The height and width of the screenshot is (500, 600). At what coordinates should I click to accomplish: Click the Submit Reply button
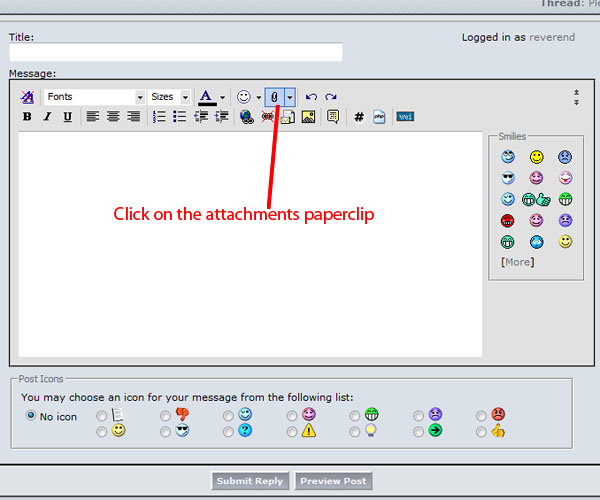pyautogui.click(x=251, y=481)
